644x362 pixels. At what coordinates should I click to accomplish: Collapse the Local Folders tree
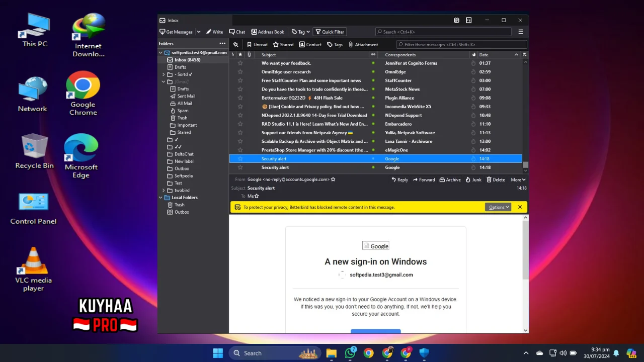click(161, 198)
